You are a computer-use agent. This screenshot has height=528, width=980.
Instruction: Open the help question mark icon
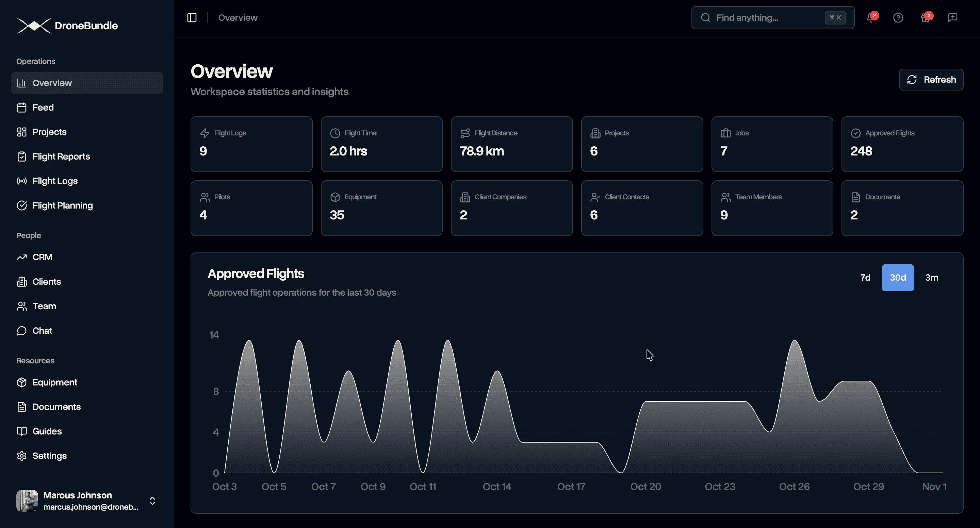click(x=898, y=17)
